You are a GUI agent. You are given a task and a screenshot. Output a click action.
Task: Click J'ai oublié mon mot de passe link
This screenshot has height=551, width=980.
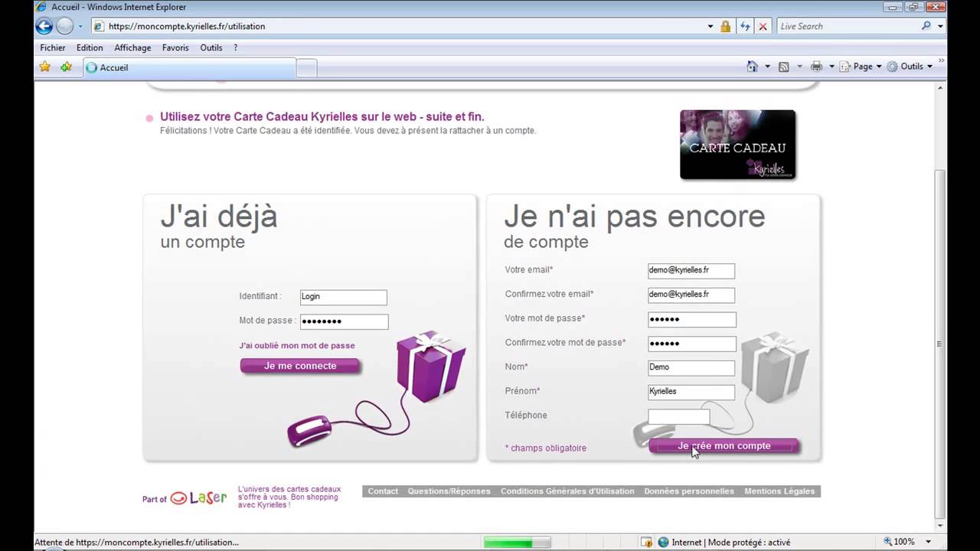[297, 345]
